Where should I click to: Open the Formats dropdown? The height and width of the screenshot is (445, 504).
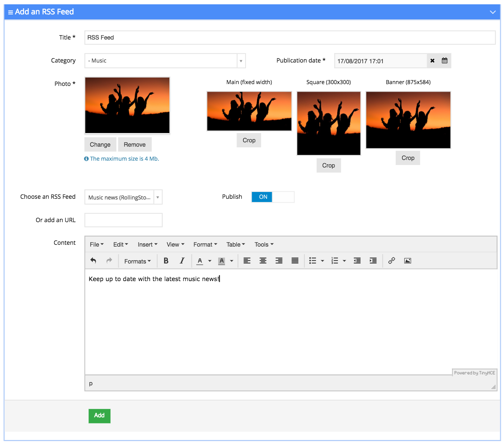click(x=137, y=261)
